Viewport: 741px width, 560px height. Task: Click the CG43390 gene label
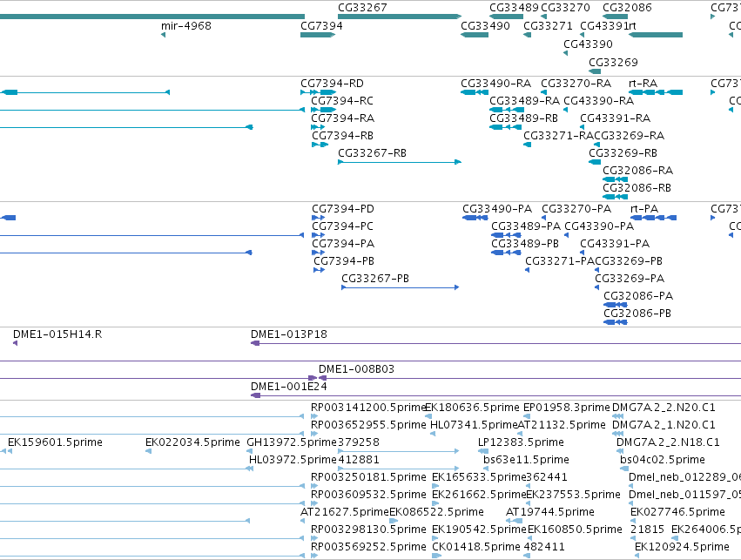tap(588, 44)
